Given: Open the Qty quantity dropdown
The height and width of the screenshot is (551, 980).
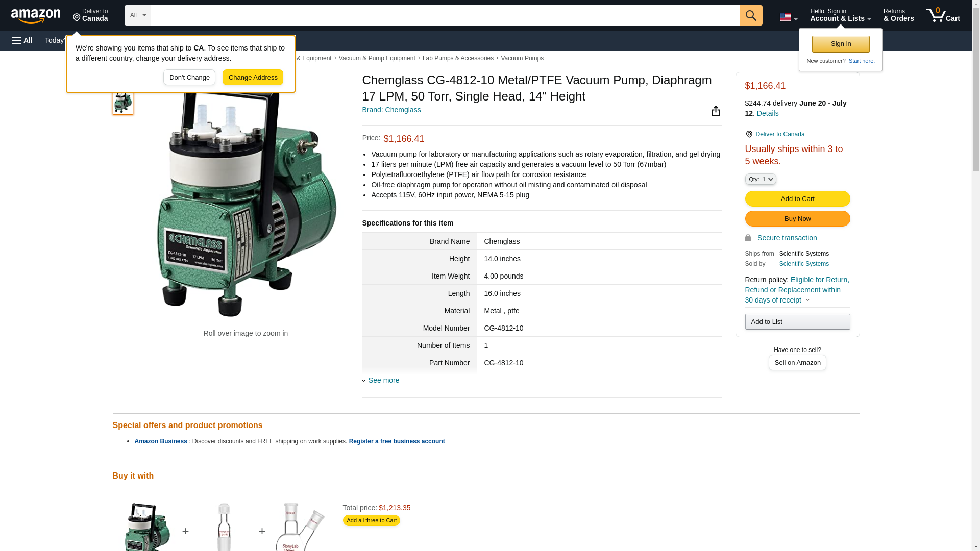Looking at the screenshot, I should [x=760, y=179].
